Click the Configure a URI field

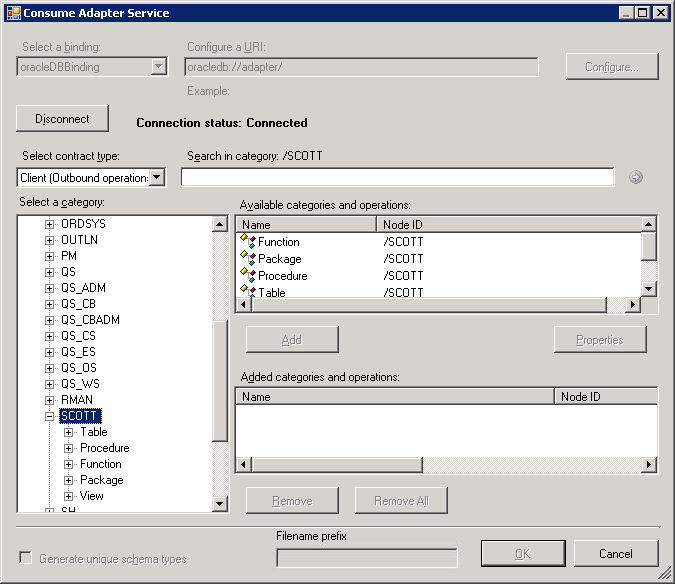point(361,67)
